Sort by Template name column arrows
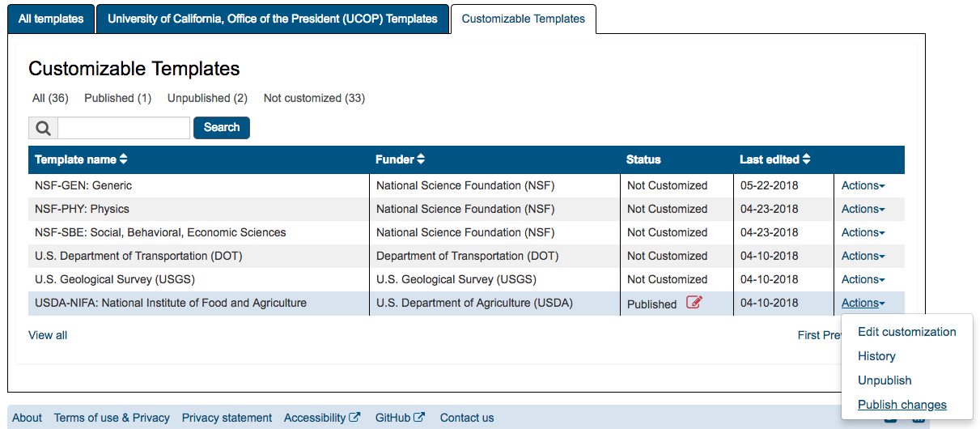This screenshot has height=429, width=980. [123, 159]
